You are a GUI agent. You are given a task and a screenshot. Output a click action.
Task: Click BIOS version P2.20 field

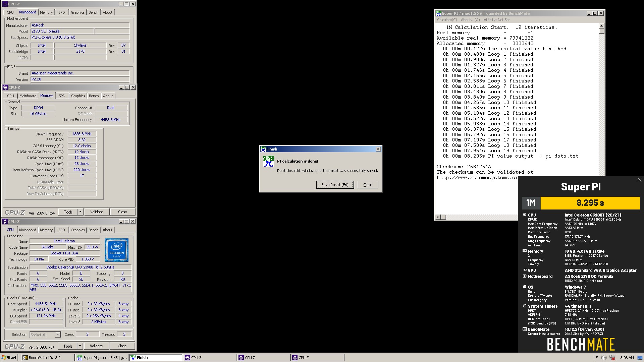[x=80, y=79]
